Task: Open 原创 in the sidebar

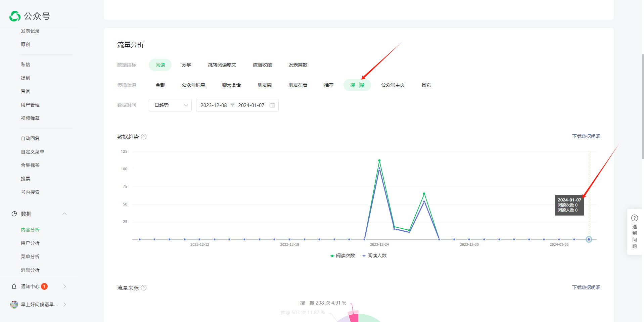Action: 26,44
